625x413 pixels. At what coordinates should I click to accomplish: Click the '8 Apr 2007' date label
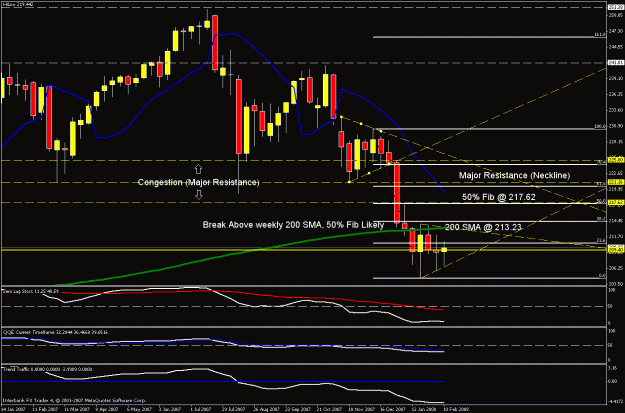pos(107,409)
